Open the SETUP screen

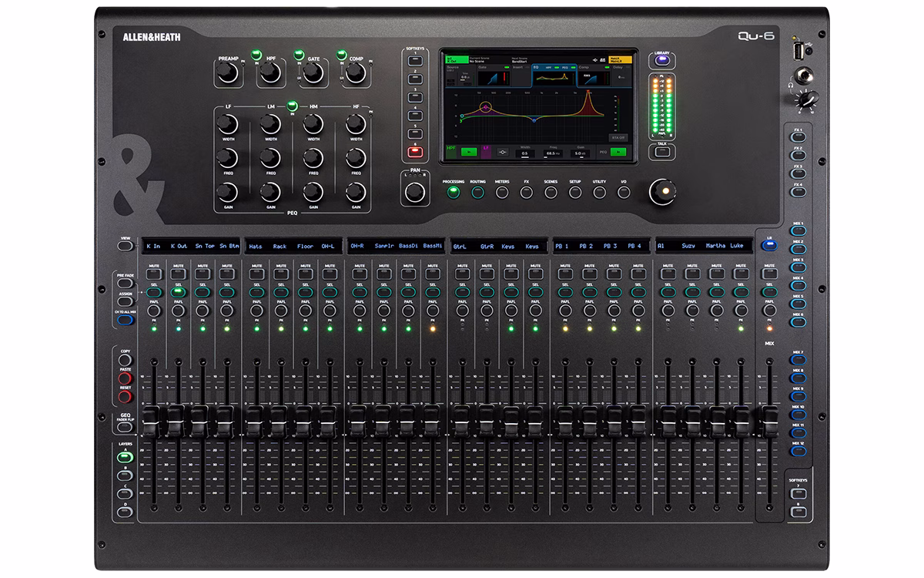pyautogui.click(x=575, y=192)
